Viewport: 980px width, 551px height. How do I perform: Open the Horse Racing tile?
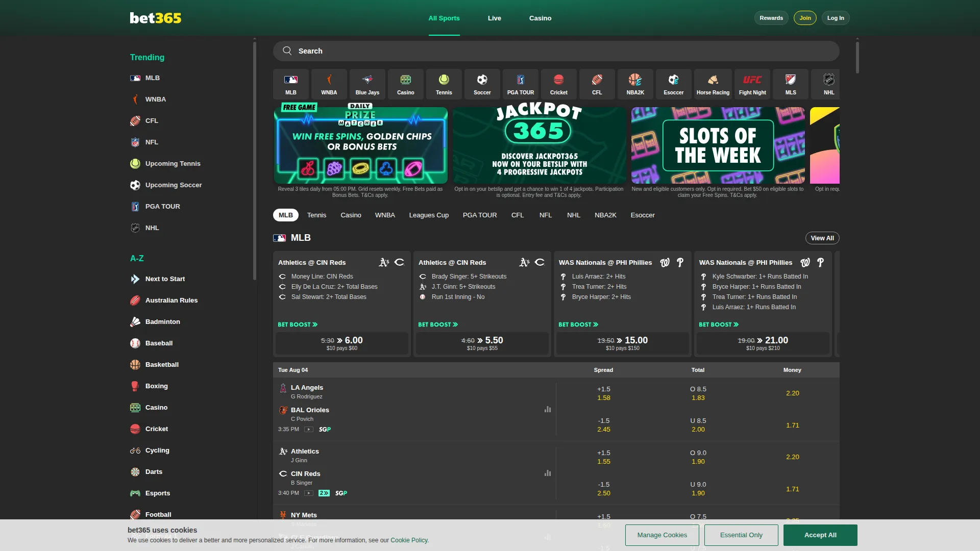713,84
